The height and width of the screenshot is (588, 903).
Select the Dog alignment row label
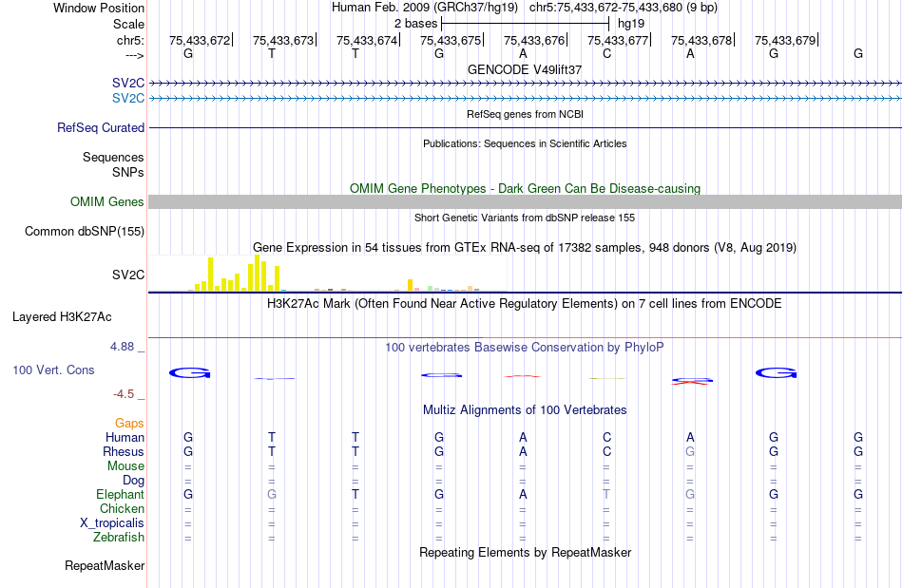133,481
